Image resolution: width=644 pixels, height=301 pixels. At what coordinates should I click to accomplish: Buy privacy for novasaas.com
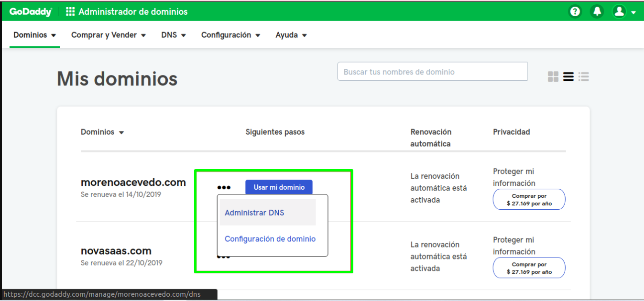pos(529,268)
